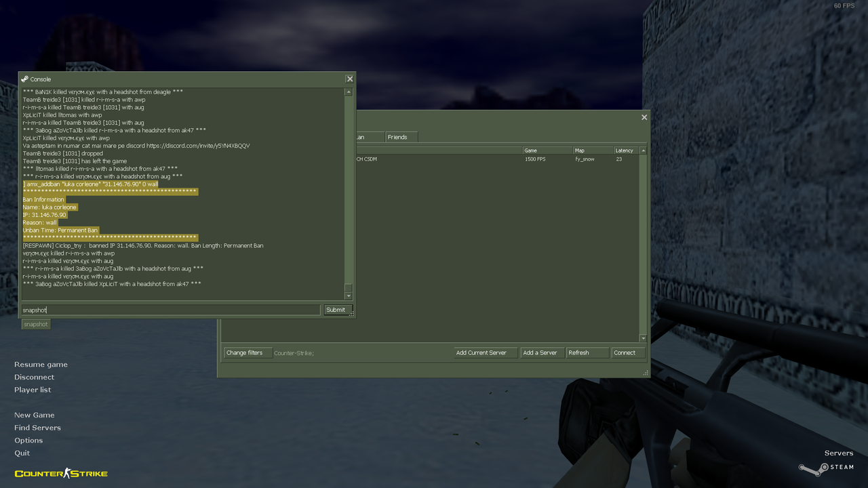Connect to the selected server

coord(627,352)
